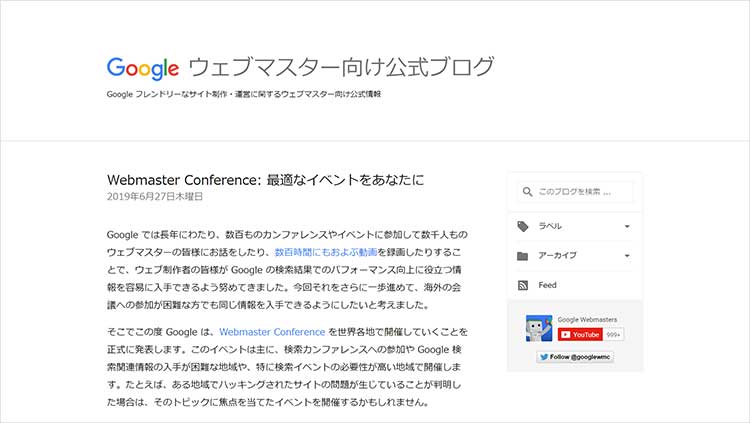The image size is (750, 423).
Task: Click the アーカイブ folder icon
Action: [x=523, y=256]
